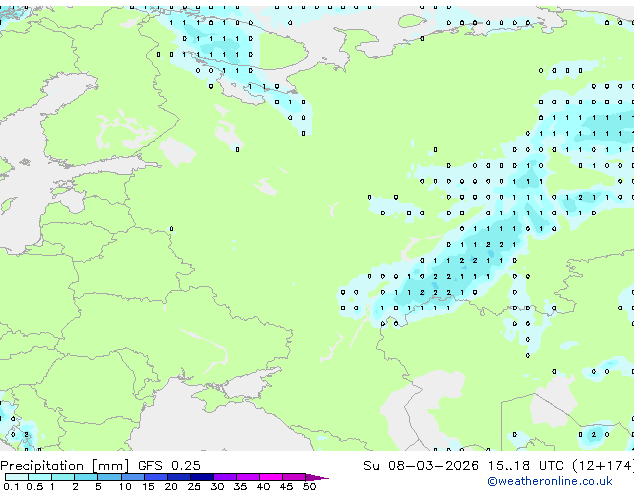Image resolution: width=634 pixels, height=490 pixels.
Task: Choose the 25–30 mm navy legend swatch
Action: pyautogui.click(x=202, y=477)
